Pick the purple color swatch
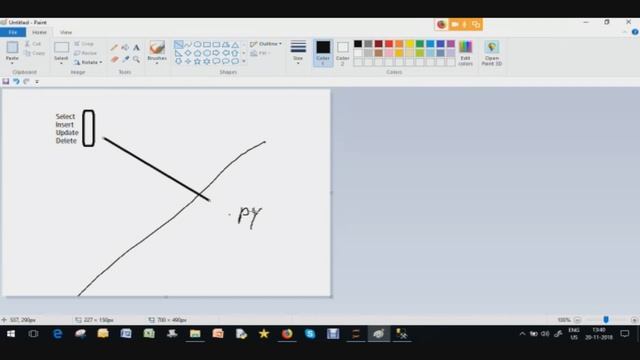 tap(451, 44)
